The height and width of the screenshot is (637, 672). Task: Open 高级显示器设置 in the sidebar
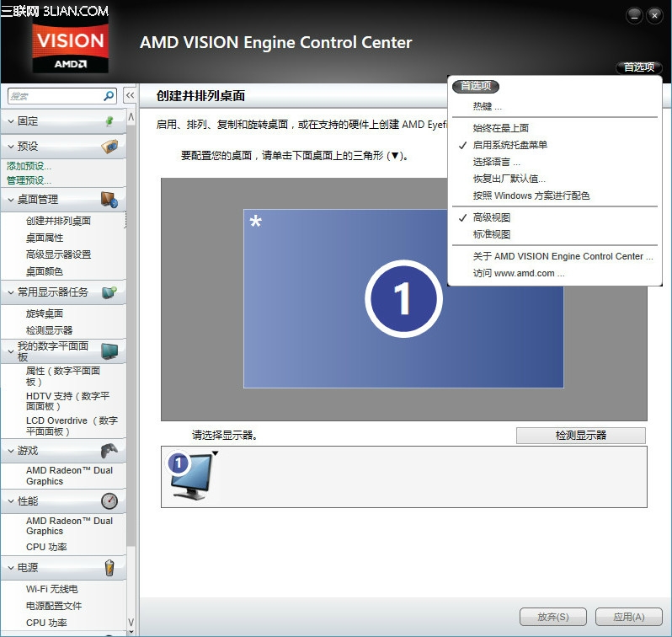click(x=58, y=254)
